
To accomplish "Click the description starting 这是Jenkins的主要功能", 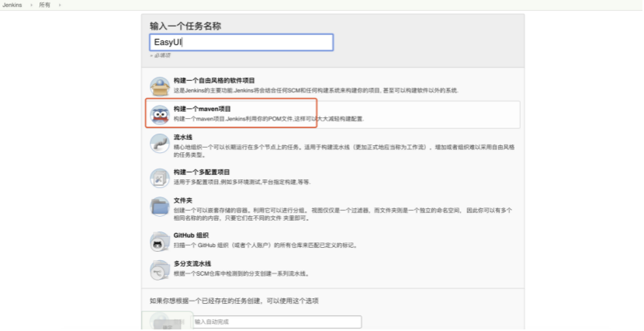I will coord(316,90).
